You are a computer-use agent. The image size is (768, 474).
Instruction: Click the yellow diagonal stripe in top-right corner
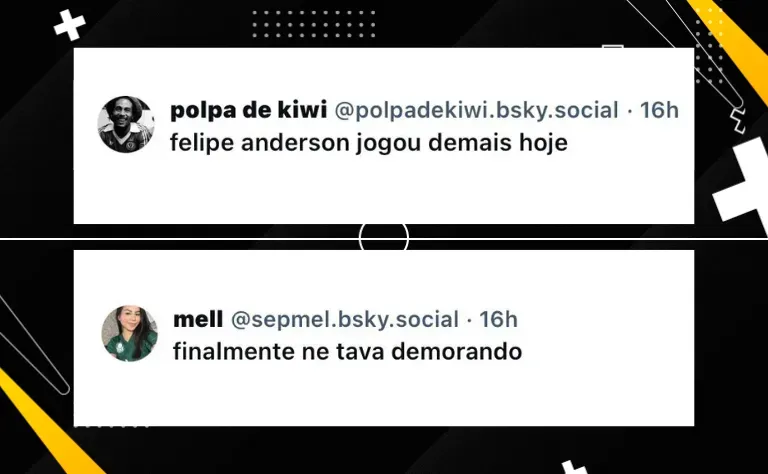coord(735,42)
